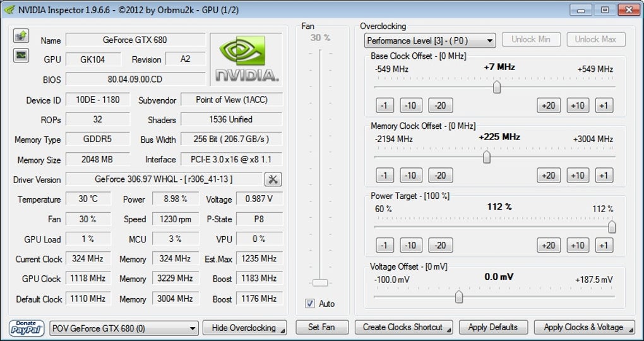Click +20 under Power Target

point(549,245)
